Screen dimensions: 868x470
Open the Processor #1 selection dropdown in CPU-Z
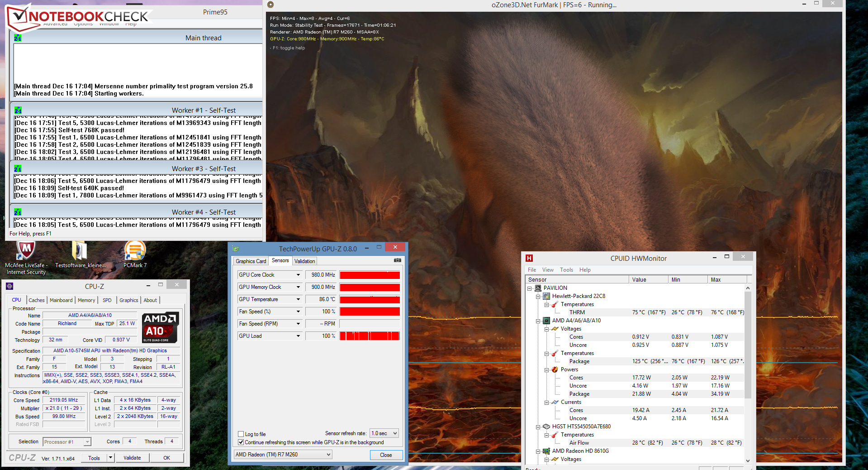tap(67, 442)
